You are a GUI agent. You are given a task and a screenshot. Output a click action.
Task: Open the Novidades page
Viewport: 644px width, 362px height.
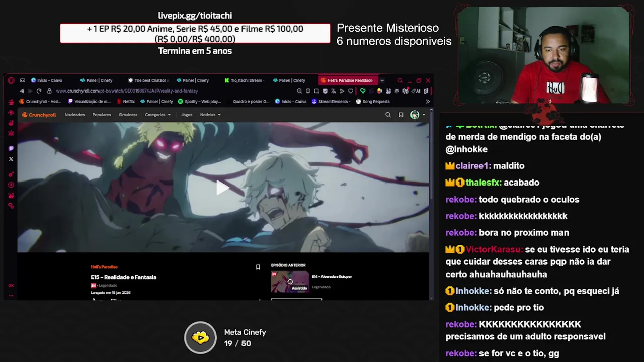tap(74, 115)
